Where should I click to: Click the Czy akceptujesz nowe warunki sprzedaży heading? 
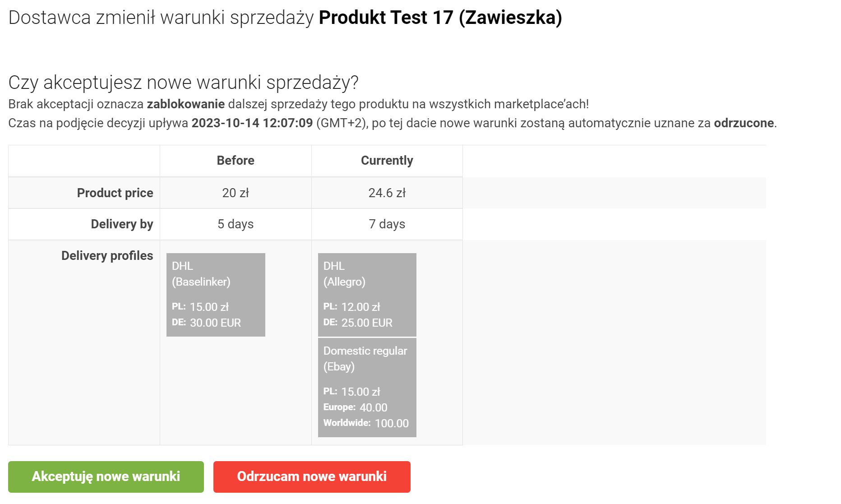tap(183, 83)
